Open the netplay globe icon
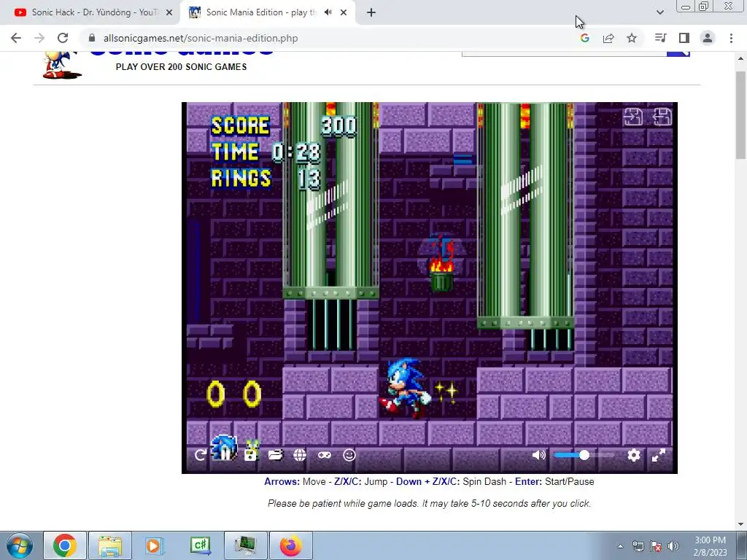747x560 pixels. click(x=300, y=455)
